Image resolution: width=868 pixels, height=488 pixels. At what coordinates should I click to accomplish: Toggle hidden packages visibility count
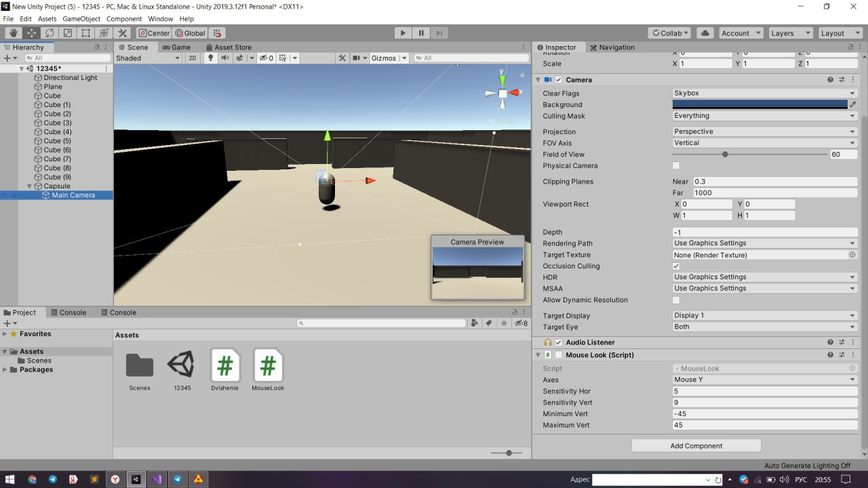point(521,323)
